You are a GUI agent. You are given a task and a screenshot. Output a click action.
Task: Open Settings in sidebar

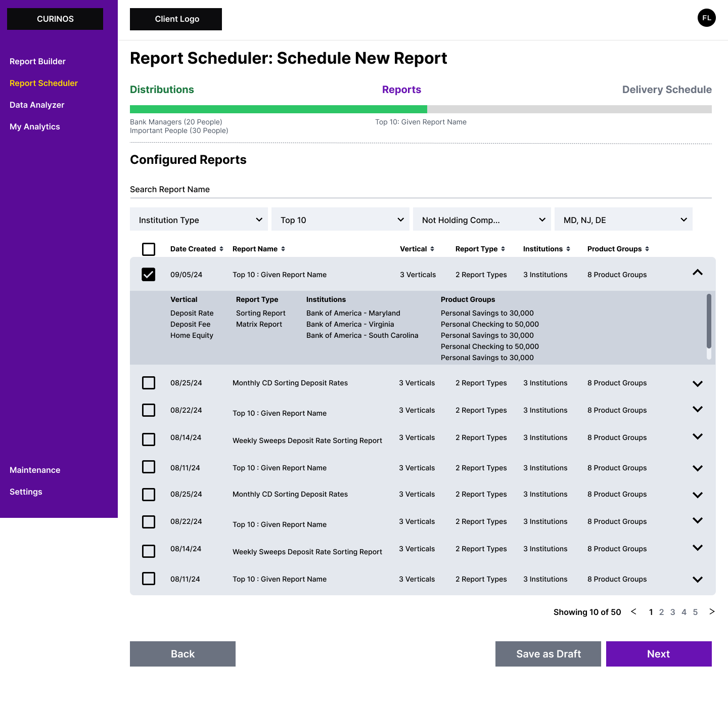point(26,492)
